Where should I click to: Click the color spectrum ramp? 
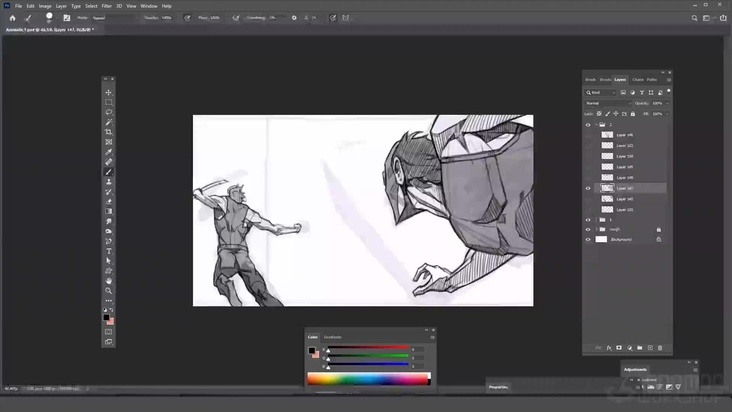pyautogui.click(x=367, y=378)
